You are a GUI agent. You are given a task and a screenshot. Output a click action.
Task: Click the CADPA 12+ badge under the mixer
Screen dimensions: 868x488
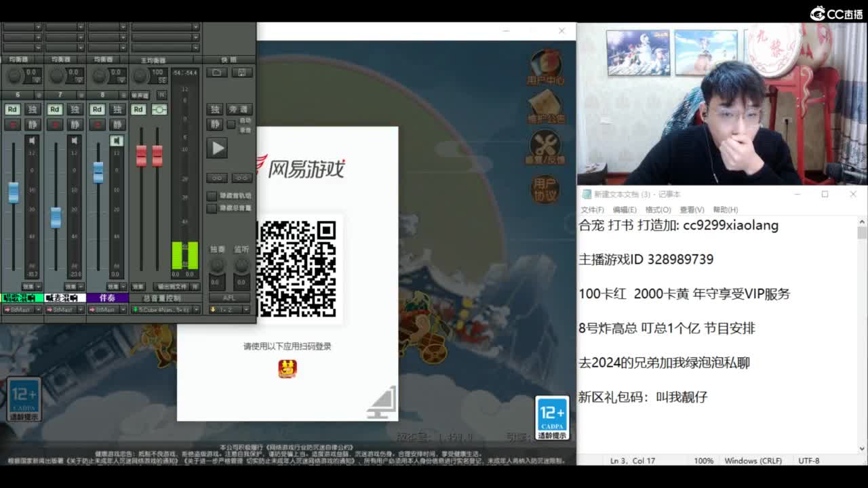click(24, 400)
